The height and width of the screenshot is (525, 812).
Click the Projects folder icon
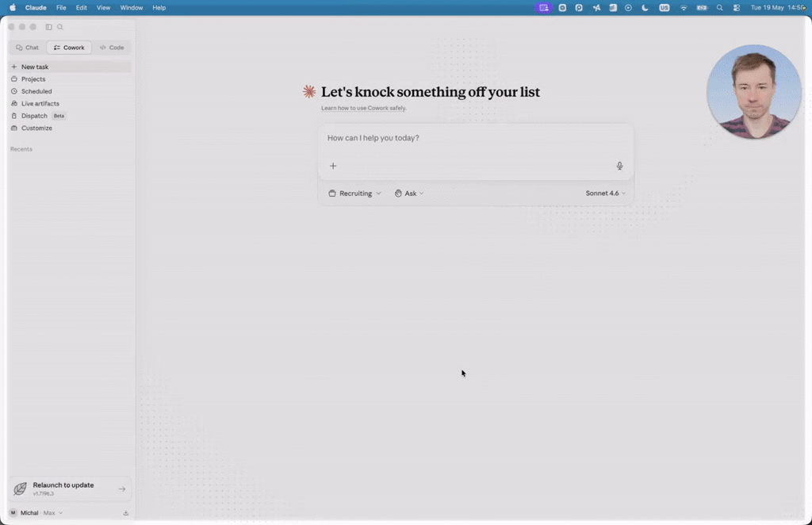tap(14, 79)
